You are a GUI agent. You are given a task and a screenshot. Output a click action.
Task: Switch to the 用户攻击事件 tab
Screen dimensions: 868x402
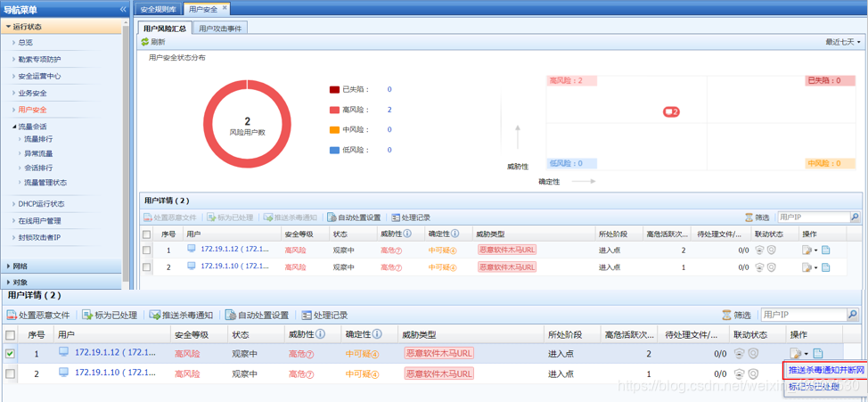click(220, 29)
